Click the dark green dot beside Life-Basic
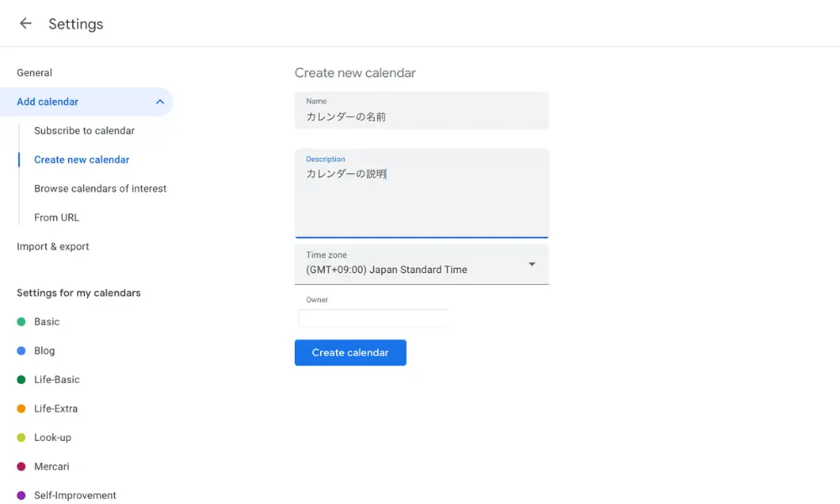 point(22,379)
